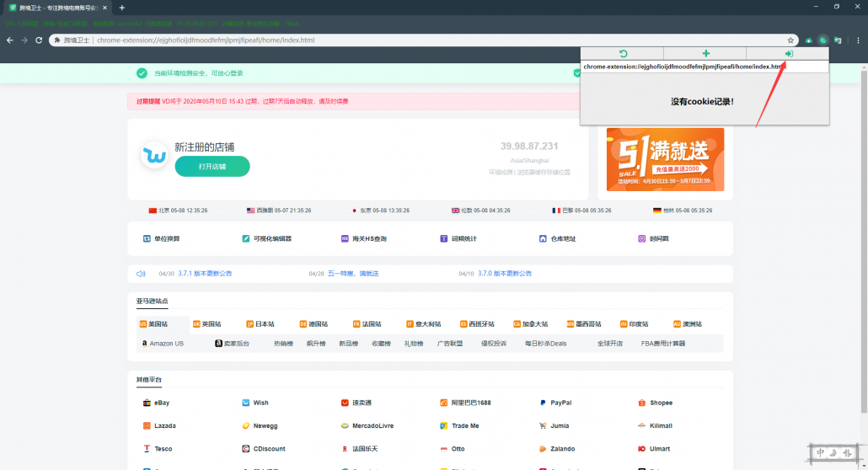
Task: Open the Trade Me platform shortcut
Action: [x=459, y=425]
